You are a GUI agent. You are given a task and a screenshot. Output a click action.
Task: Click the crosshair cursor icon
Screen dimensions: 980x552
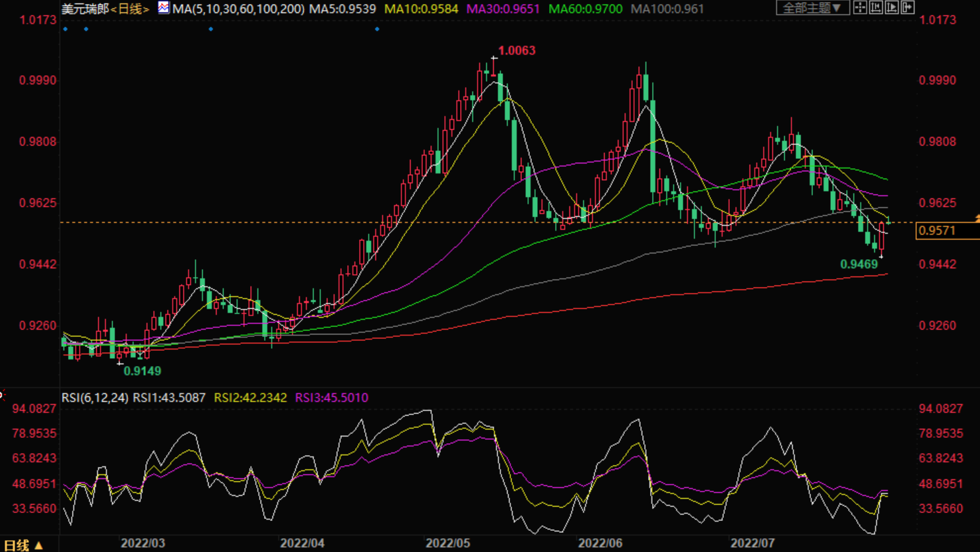860,8
